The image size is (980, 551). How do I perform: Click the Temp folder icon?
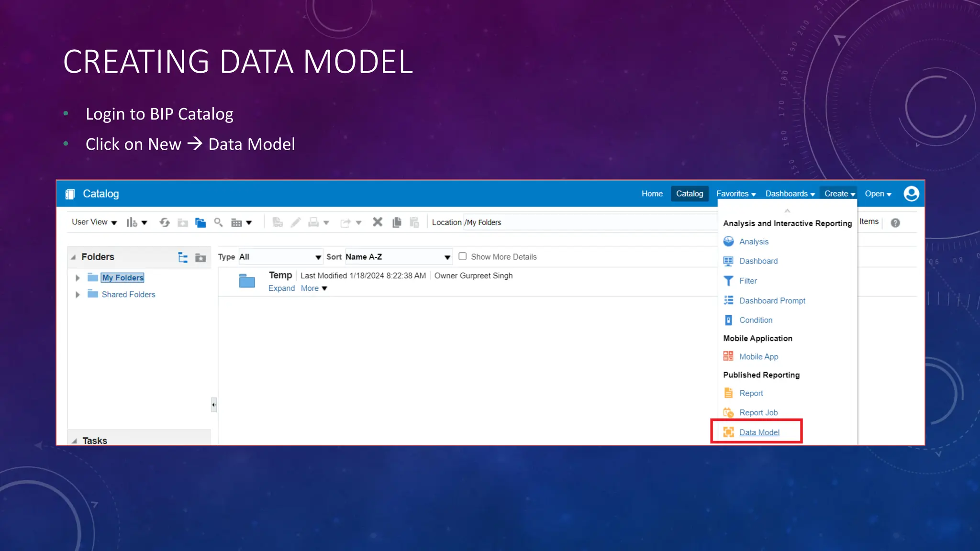tap(247, 281)
